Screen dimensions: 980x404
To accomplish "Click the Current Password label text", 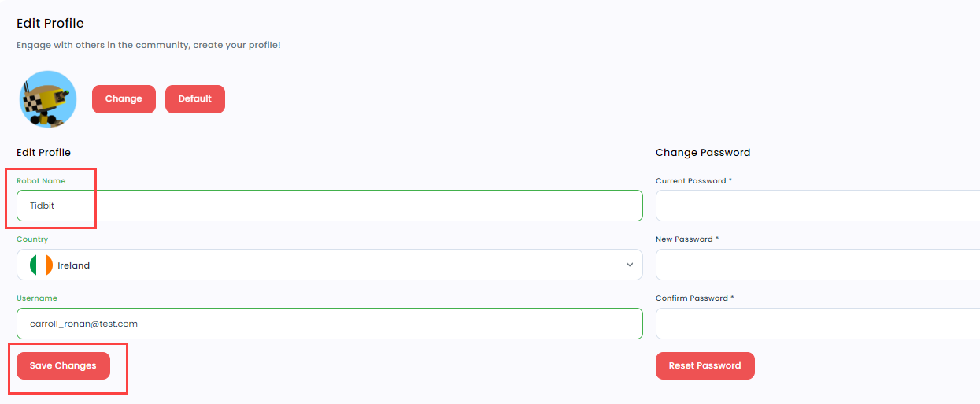I will click(x=693, y=181).
